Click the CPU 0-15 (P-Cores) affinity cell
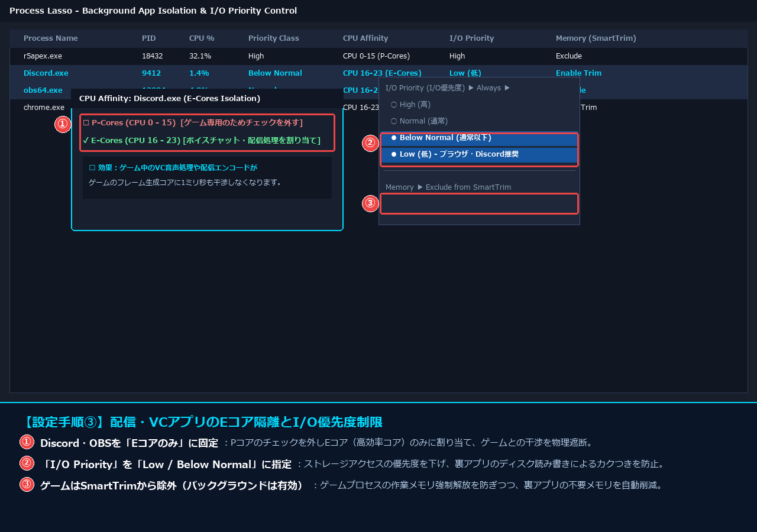The width and height of the screenshot is (757, 532). point(376,56)
